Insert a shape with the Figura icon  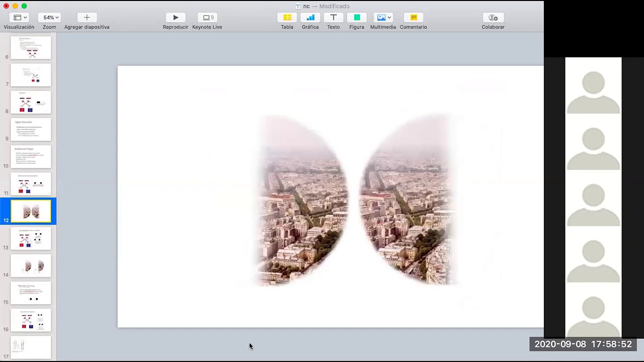pos(357,18)
